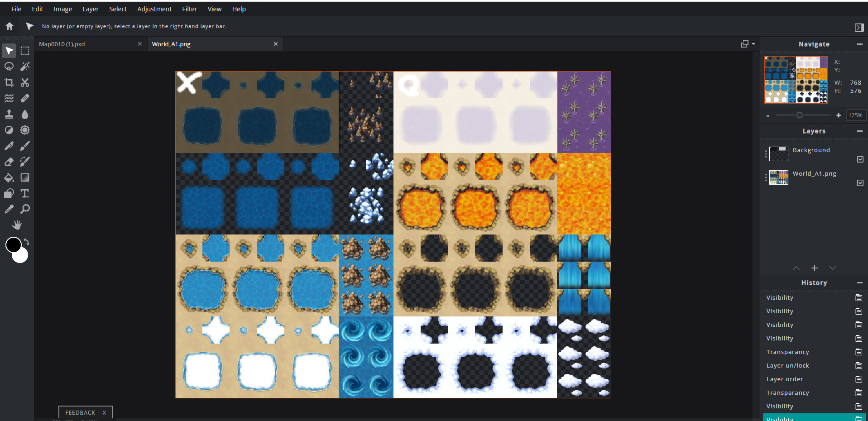Select the Color Picker eyedropper tool
Image resolution: width=868 pixels, height=421 pixels.
[x=9, y=209]
